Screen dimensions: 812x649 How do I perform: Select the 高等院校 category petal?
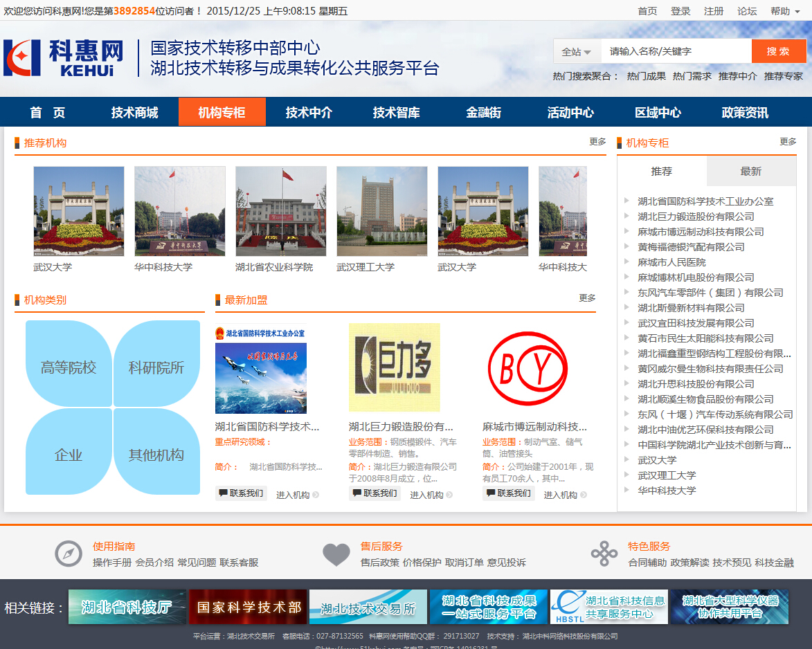click(69, 363)
